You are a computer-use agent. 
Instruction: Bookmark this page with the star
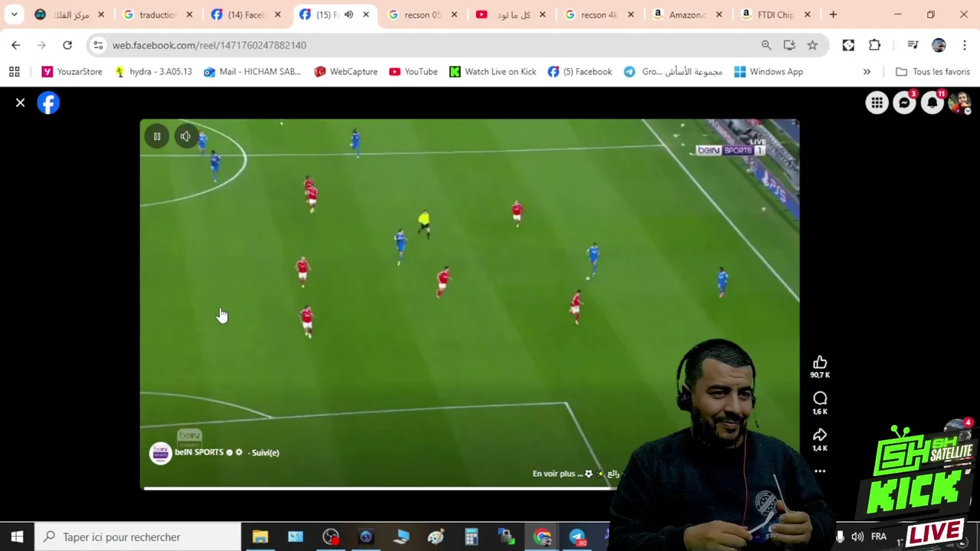(812, 45)
